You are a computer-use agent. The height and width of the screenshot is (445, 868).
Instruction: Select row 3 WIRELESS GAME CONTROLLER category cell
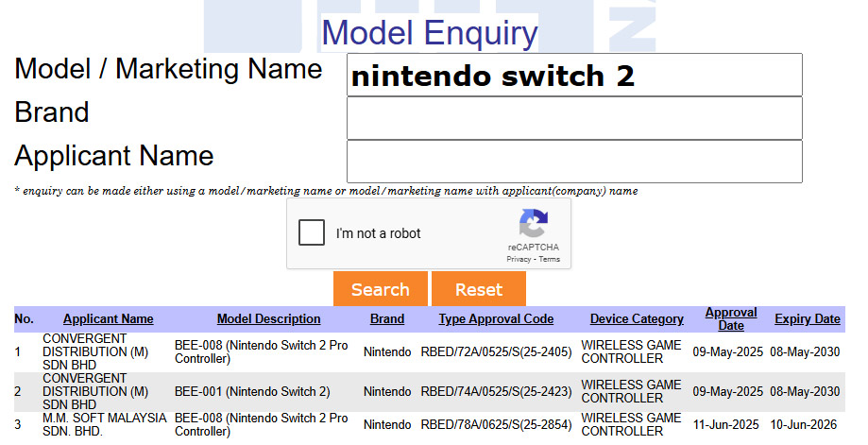tap(631, 424)
